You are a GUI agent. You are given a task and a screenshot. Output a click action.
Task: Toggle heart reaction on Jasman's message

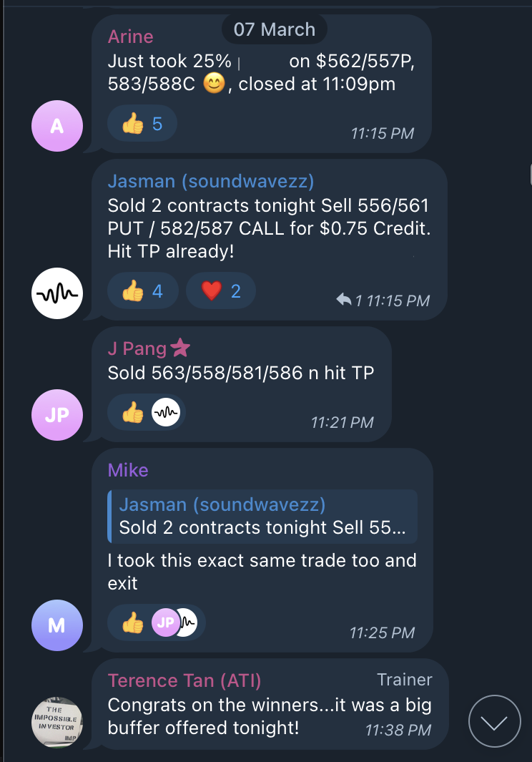(x=220, y=292)
